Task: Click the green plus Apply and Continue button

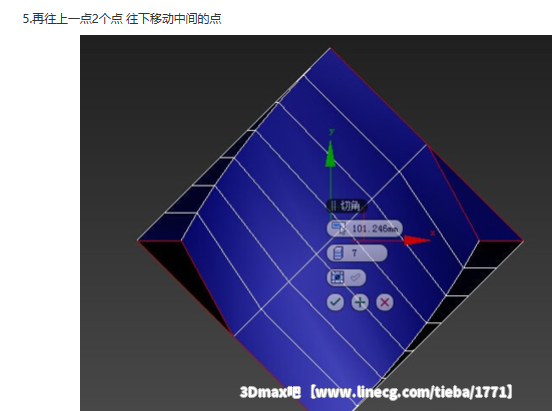Action: click(360, 302)
